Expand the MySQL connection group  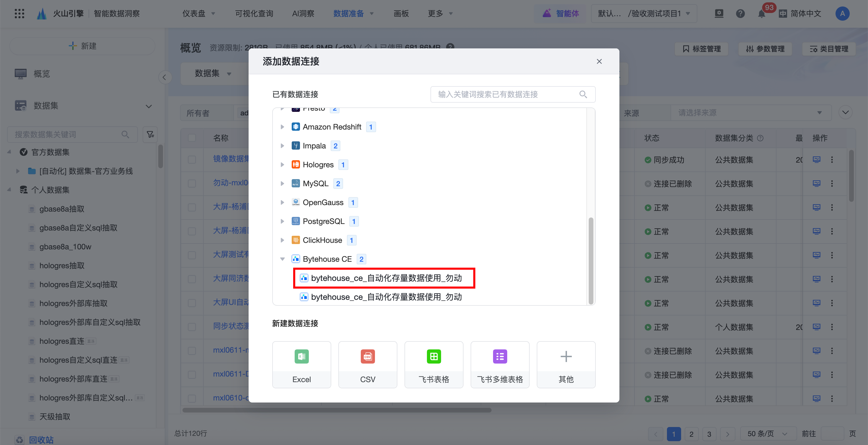pos(282,184)
